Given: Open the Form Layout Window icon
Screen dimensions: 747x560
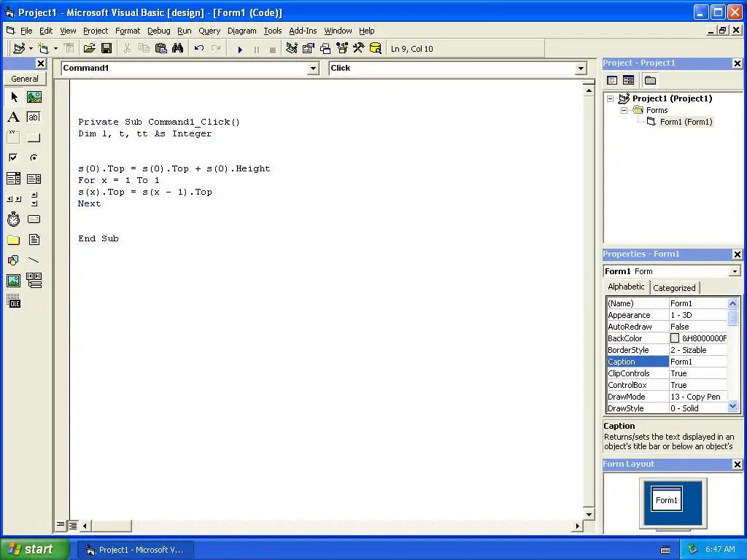Looking at the screenshot, I should pyautogui.click(x=325, y=49).
